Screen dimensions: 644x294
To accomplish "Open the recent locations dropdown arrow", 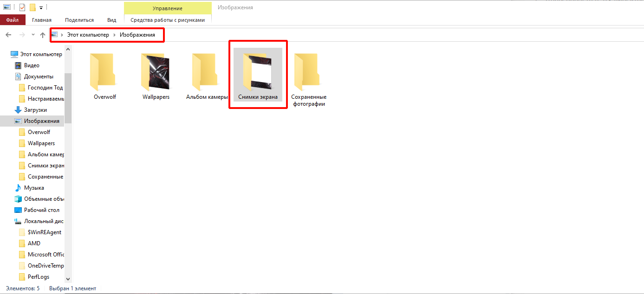I will coord(33,35).
